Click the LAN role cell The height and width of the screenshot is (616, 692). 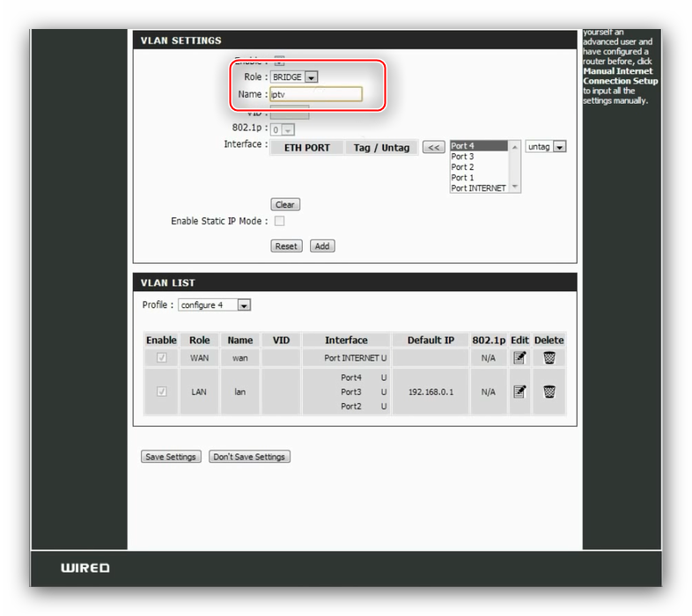click(x=199, y=392)
